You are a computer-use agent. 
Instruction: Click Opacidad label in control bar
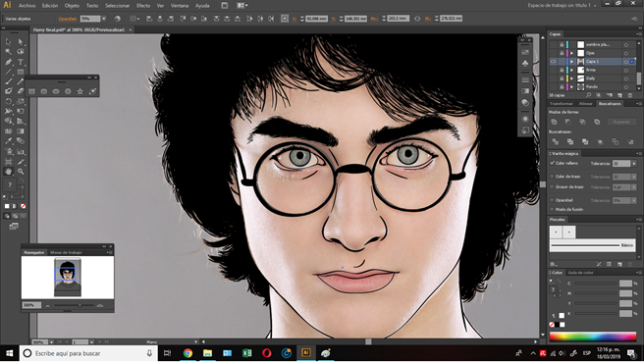[x=68, y=19]
